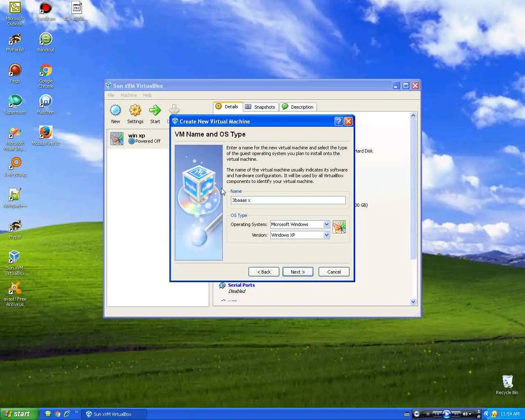Image resolution: width=525 pixels, height=420 pixels.
Task: Open Microsoft Visual Studio shortcut
Action: click(15, 139)
